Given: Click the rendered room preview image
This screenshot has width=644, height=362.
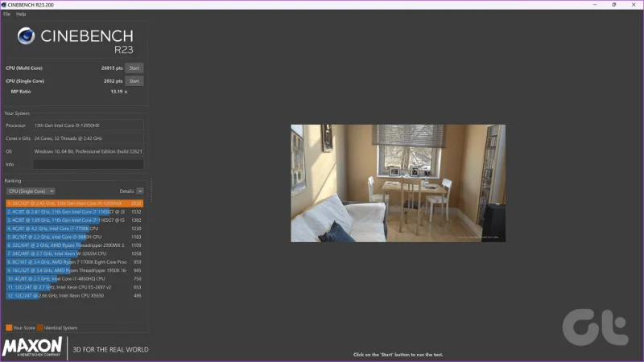Looking at the screenshot, I should point(398,183).
